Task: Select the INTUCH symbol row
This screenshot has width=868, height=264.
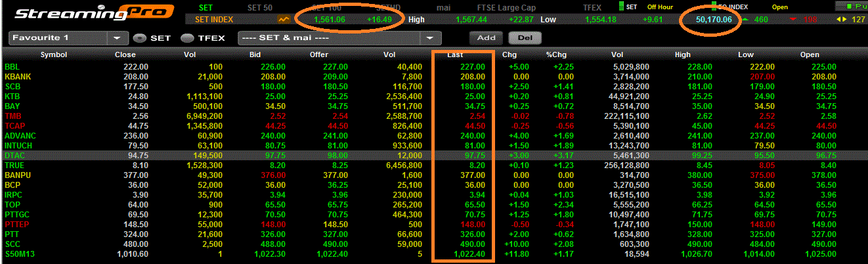Action: [434, 146]
